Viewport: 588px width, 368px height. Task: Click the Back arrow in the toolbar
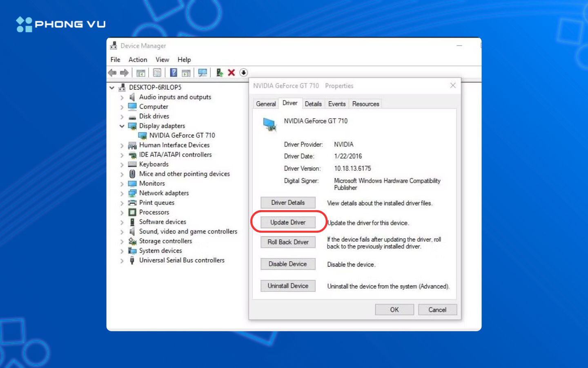pyautogui.click(x=112, y=73)
